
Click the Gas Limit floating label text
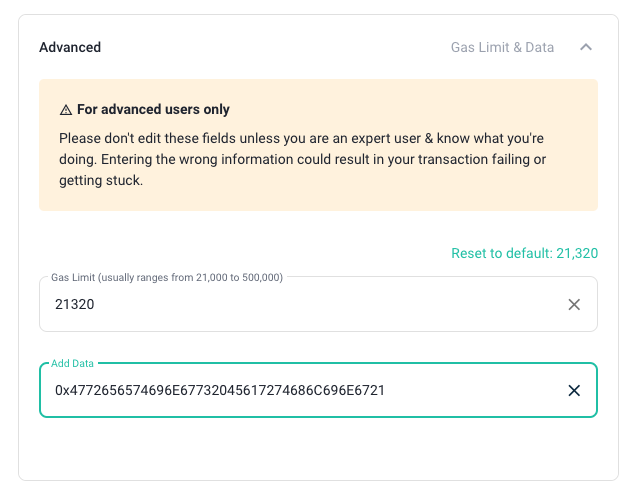point(167,278)
